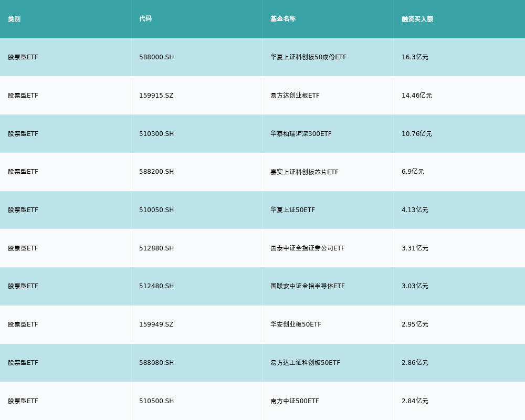Select the 华泰柏瑞沪深300ETF fund name
Image resolution: width=525 pixels, height=420 pixels.
301,134
